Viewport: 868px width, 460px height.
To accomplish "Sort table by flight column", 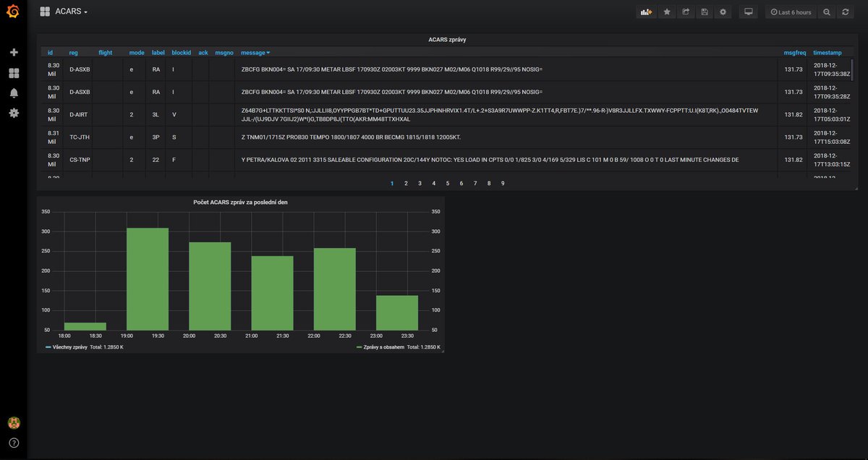I will click(106, 53).
